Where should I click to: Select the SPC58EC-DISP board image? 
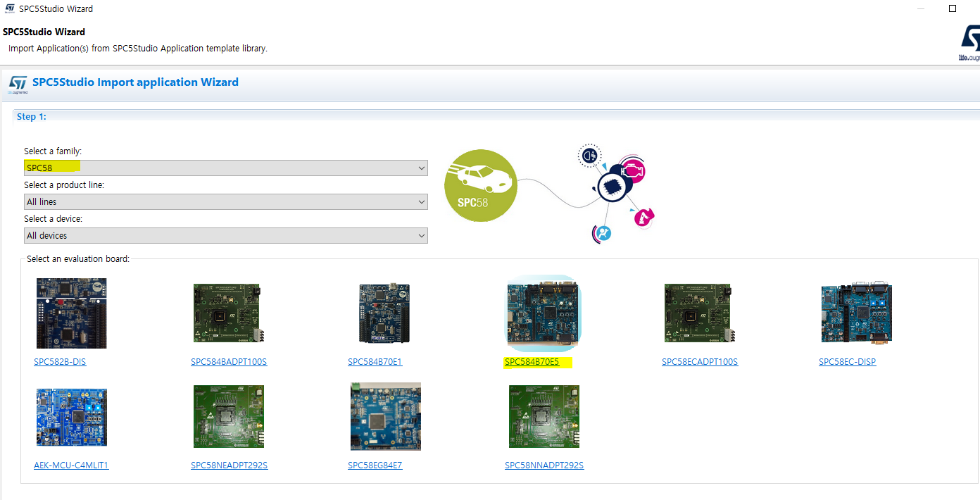pyautogui.click(x=857, y=313)
